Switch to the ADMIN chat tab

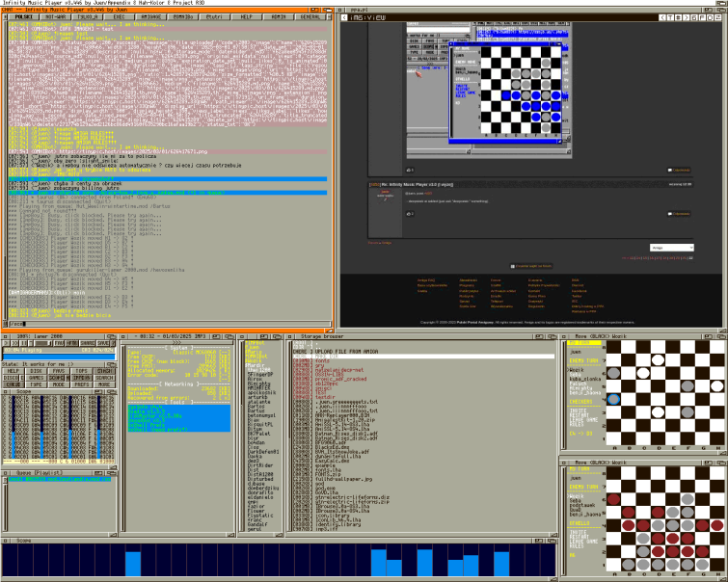pyautogui.click(x=279, y=16)
